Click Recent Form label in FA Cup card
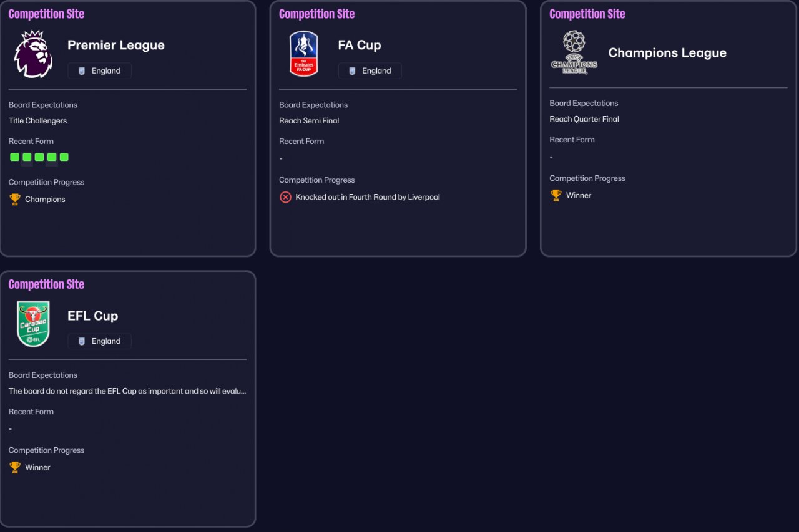This screenshot has height=532, width=799. point(301,142)
